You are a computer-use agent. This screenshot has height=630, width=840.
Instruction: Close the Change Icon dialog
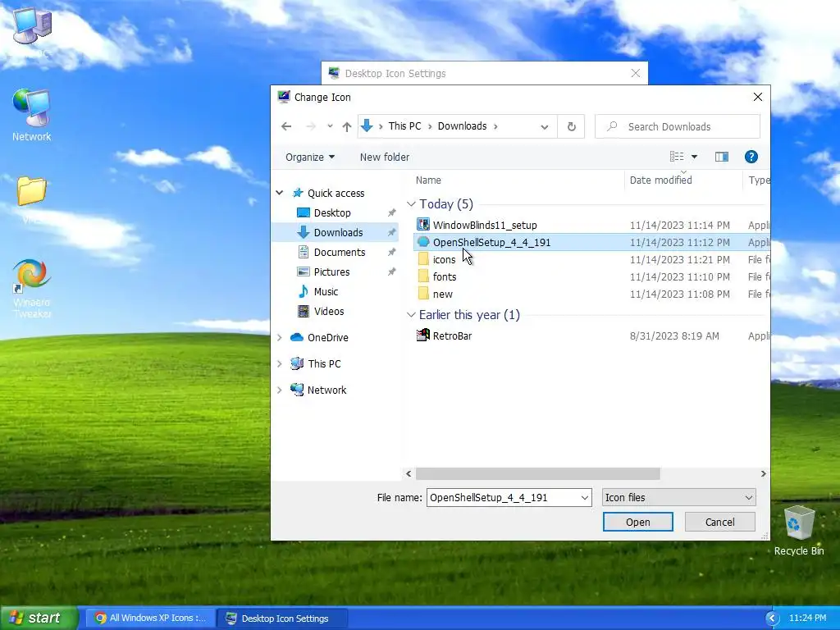tap(757, 97)
